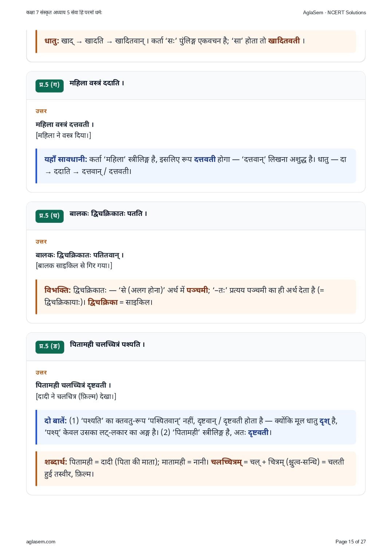Screen dimensions: 392x555
Task: Click the प्र.5 (घ) question badge
Action: pyautogui.click(x=50, y=216)
